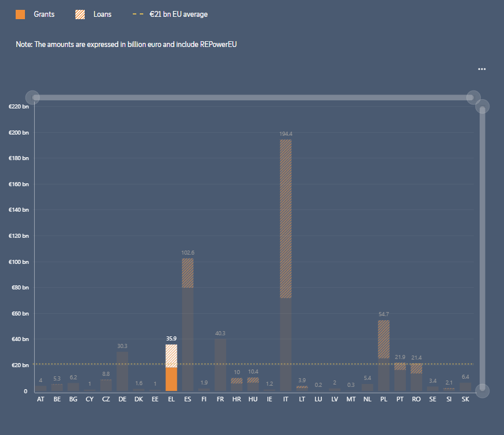Click the 54.7 value label

(384, 314)
